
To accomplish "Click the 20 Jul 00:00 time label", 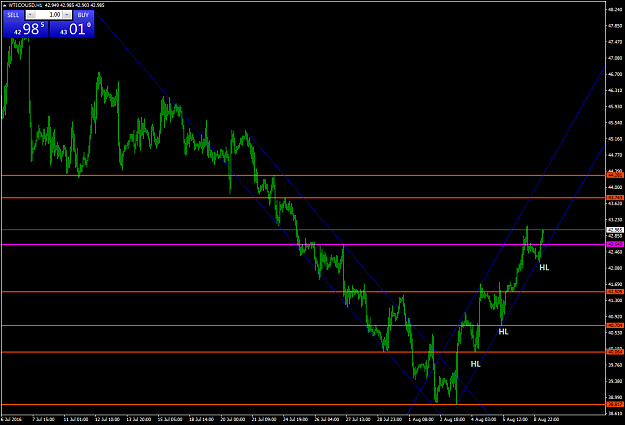I will pos(233,419).
